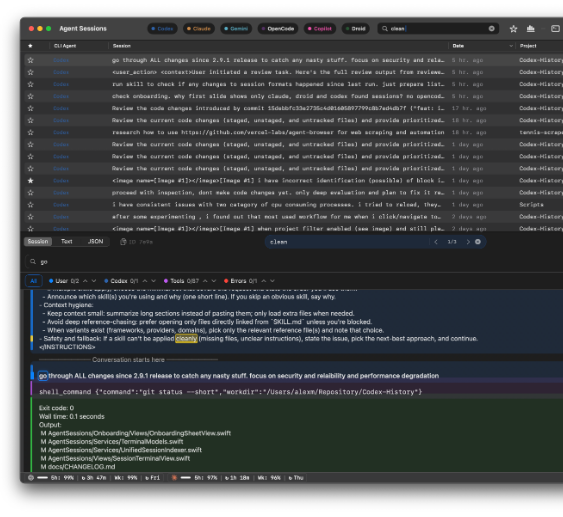Image resolution: width=563 pixels, height=517 pixels.
Task: Select the 'check onboarding. why first slide' session row
Action: tap(294, 96)
